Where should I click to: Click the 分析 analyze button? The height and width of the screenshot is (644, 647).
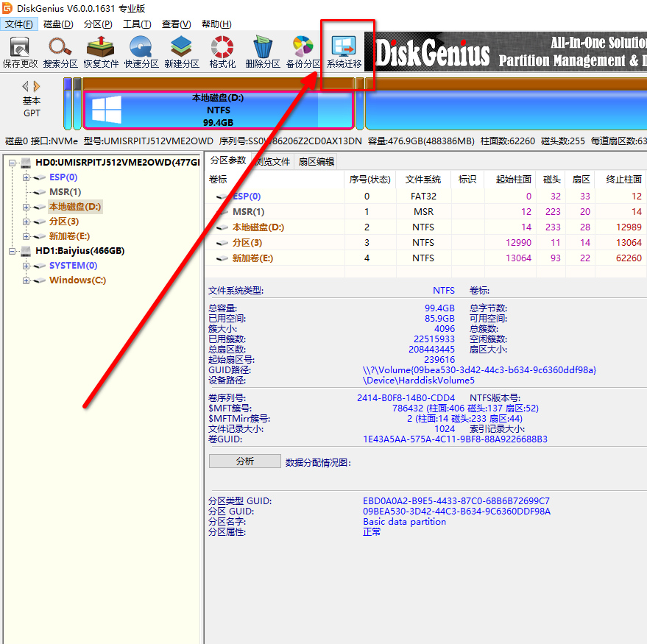click(x=244, y=461)
